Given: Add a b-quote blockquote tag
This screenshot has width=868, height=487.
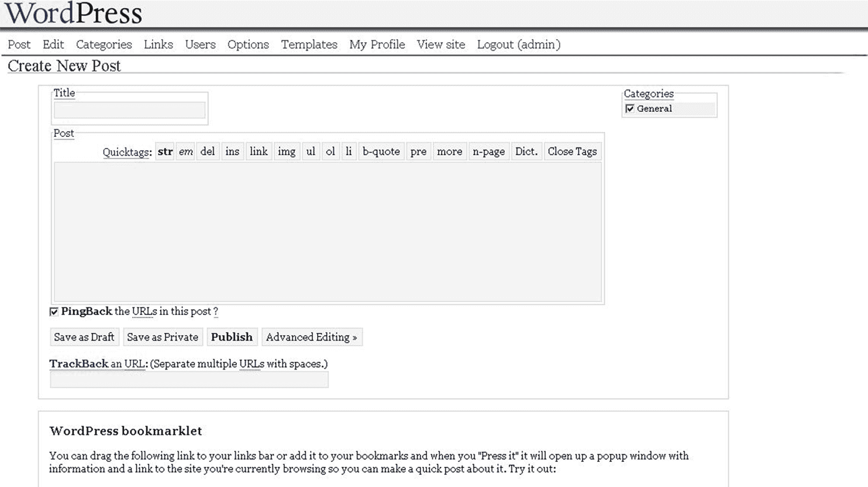Looking at the screenshot, I should click(381, 152).
